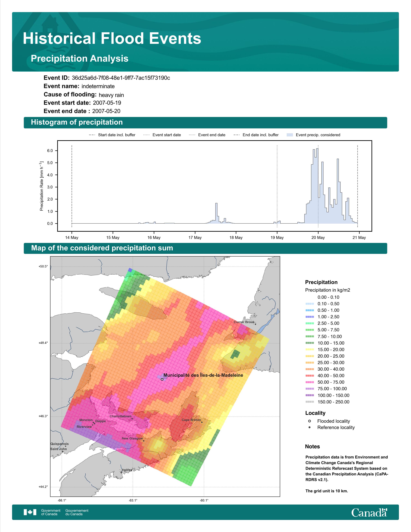Click the 20 May axis label
Screen dimensions: 411x532
point(318,237)
